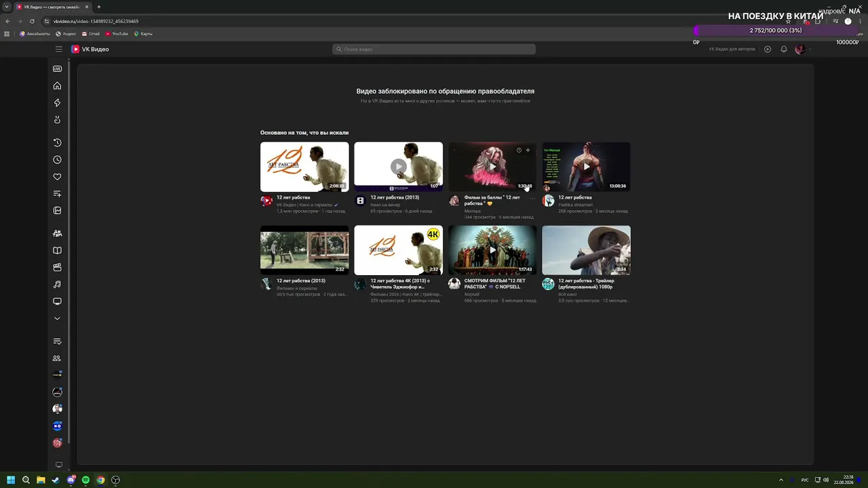Viewport: 868px width, 488px height.
Task: Click the add video plus icon
Action: 768,49
